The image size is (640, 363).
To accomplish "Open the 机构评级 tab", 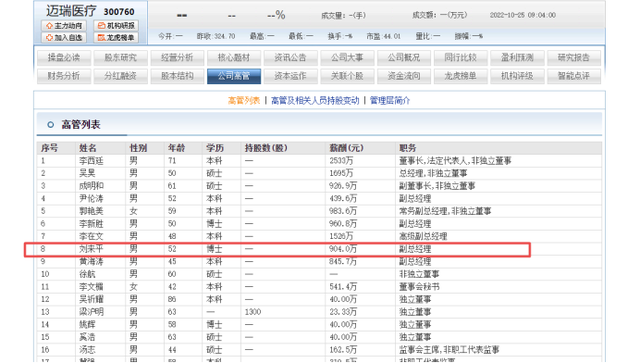I will pos(518,76).
